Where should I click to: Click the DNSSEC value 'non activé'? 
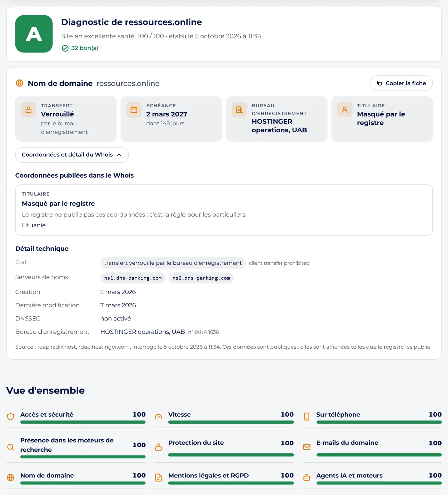[x=116, y=319]
